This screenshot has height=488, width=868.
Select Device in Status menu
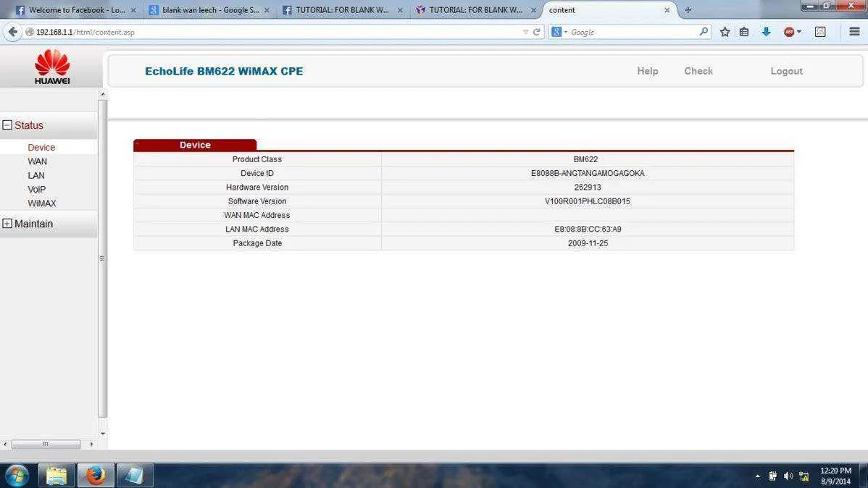(41, 147)
